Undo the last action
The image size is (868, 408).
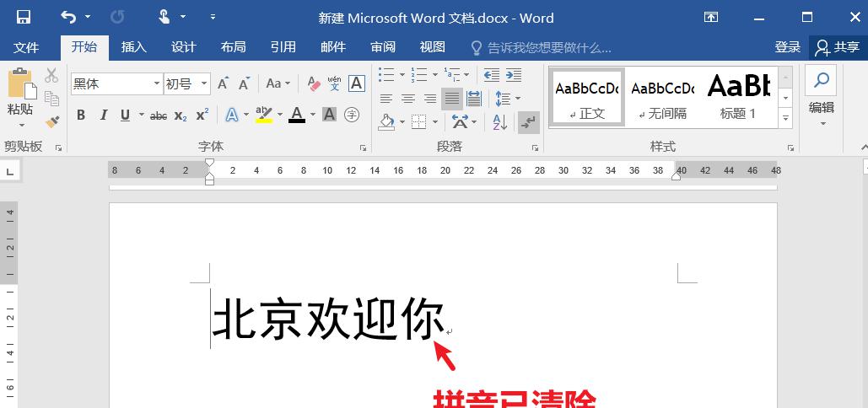pos(68,18)
